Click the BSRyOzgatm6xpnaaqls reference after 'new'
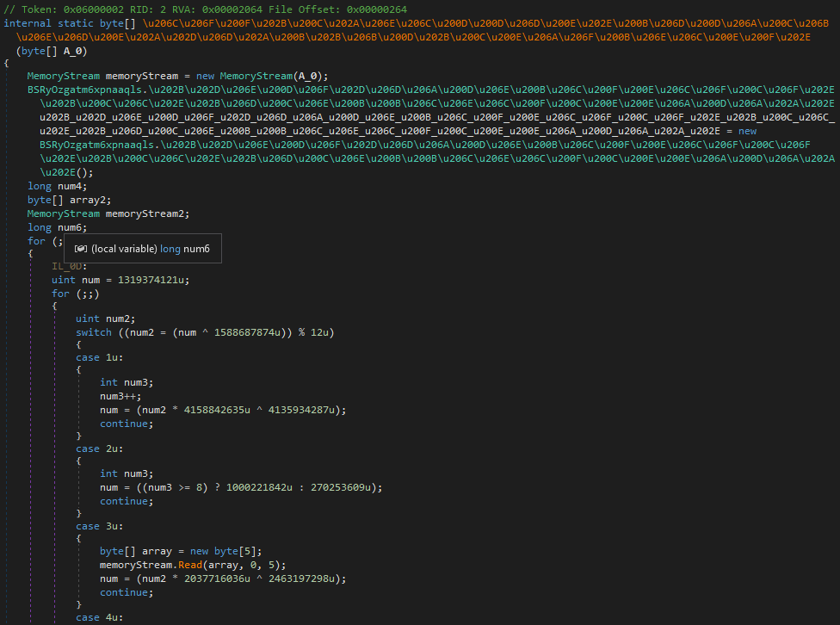Image resolution: width=840 pixels, height=625 pixels. pos(96,145)
